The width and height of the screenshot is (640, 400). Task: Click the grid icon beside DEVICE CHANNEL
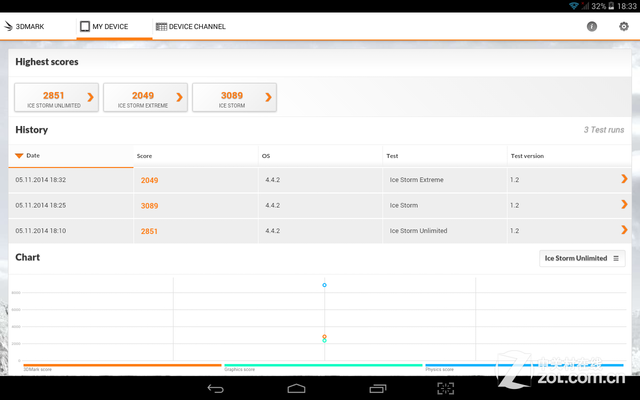point(161,27)
